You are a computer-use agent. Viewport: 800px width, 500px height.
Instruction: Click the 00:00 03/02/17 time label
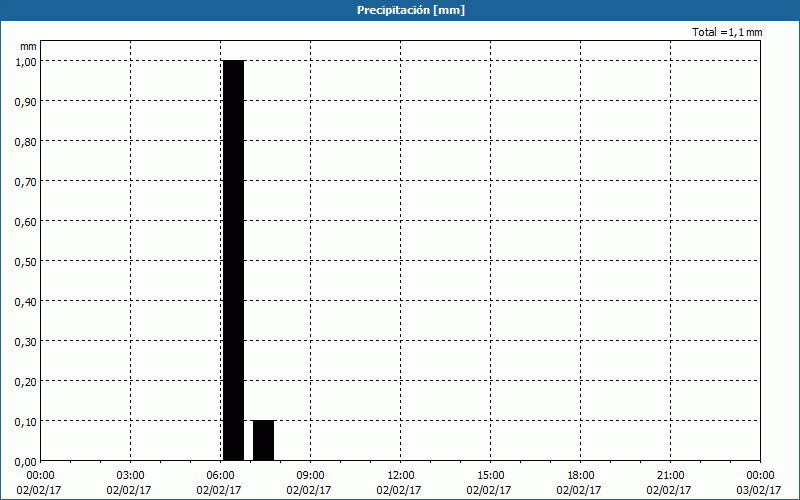coord(759,483)
